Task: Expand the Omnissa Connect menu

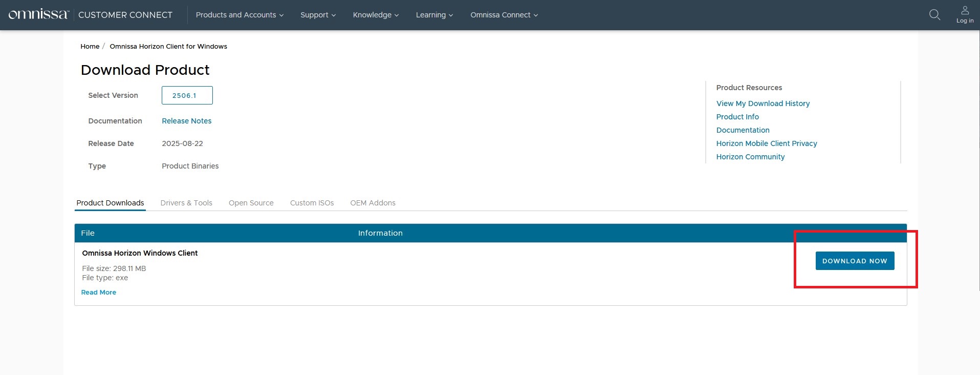Action: (504, 15)
